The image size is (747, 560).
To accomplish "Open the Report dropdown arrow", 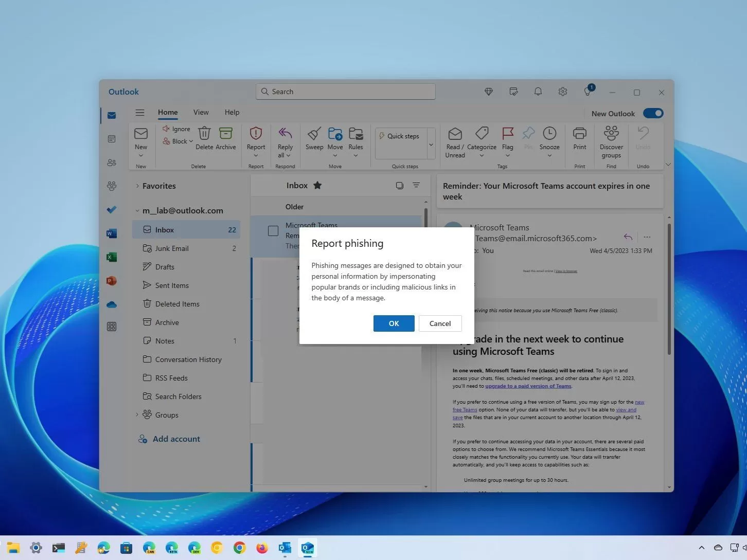I will click(256, 155).
